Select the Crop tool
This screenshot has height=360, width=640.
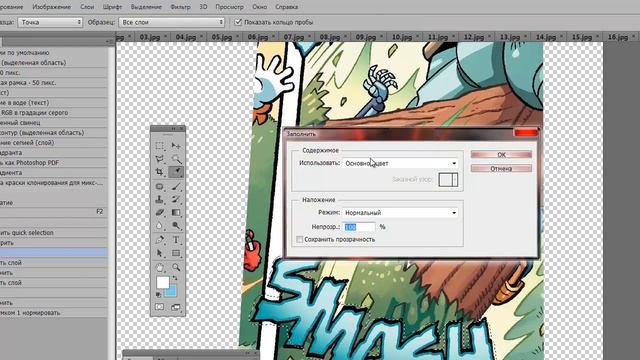click(x=160, y=172)
